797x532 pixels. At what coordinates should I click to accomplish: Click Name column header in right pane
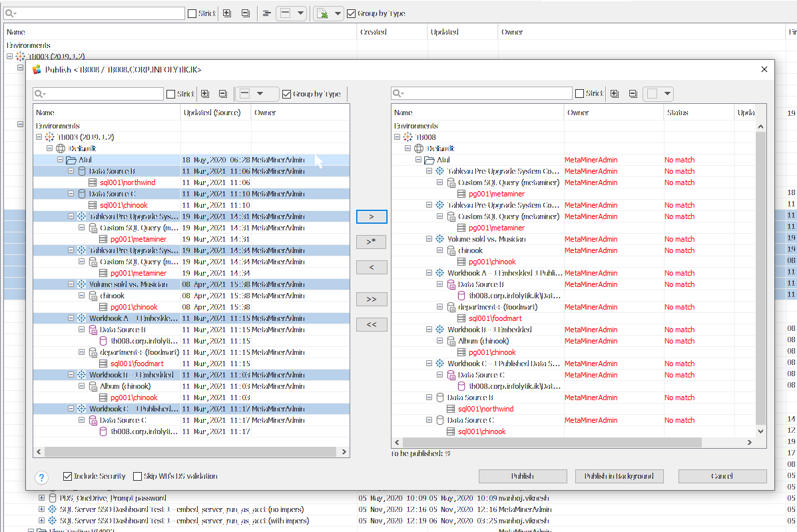click(477, 113)
